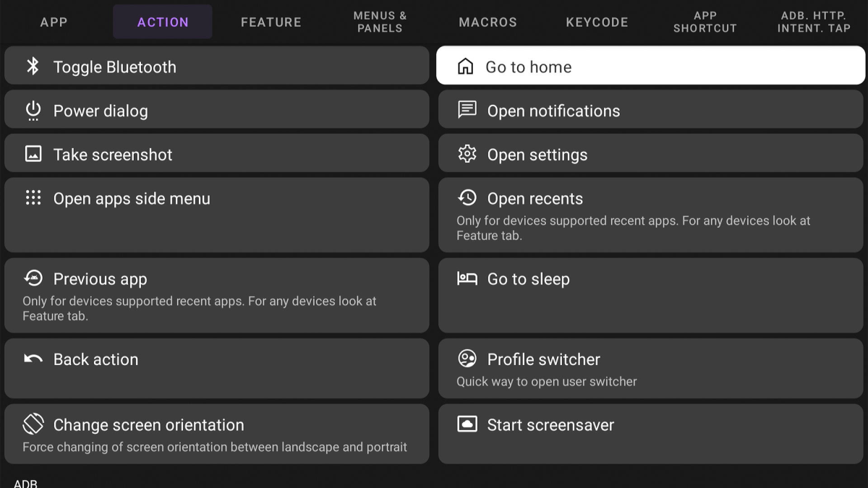
Task: Select the Profile switcher label
Action: (544, 359)
